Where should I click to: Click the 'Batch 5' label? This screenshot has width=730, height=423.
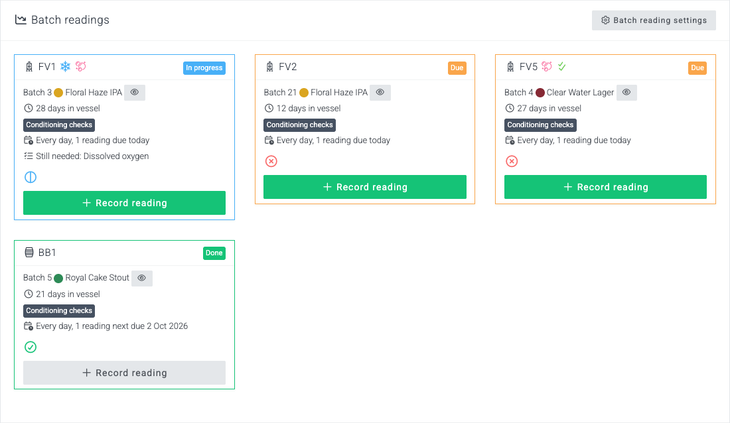37,278
